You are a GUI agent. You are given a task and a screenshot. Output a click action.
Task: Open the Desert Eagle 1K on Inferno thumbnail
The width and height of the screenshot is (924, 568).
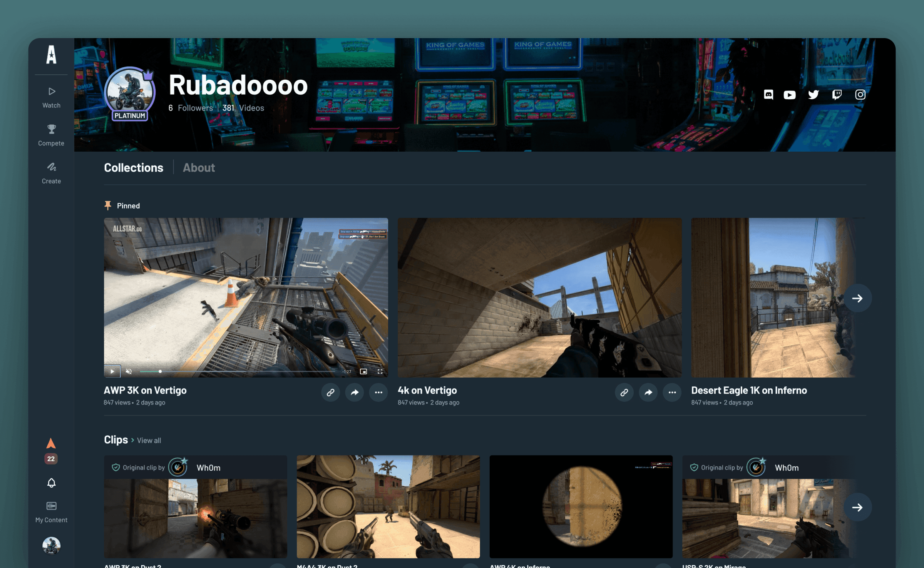778,297
